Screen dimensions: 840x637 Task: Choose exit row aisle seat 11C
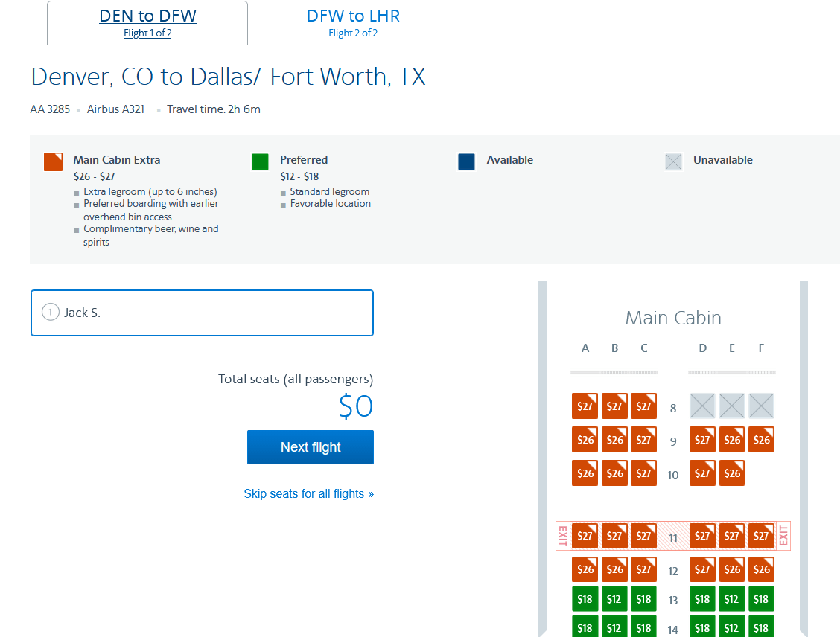[644, 536]
